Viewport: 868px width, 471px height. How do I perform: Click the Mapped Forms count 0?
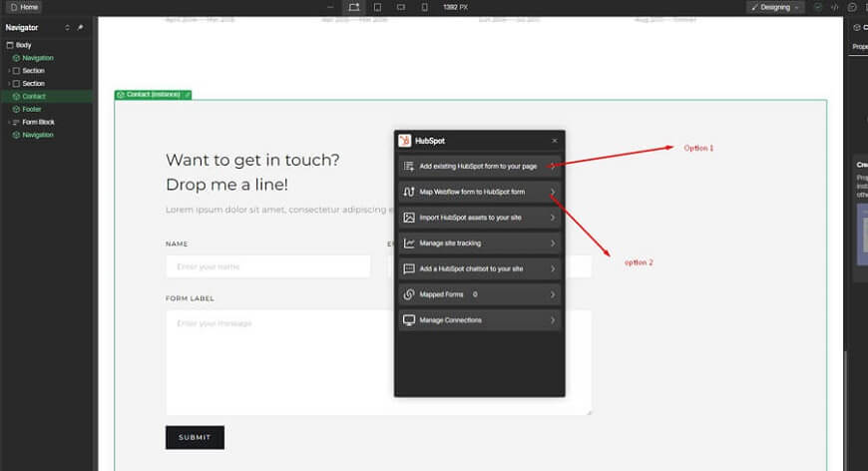pyautogui.click(x=475, y=294)
